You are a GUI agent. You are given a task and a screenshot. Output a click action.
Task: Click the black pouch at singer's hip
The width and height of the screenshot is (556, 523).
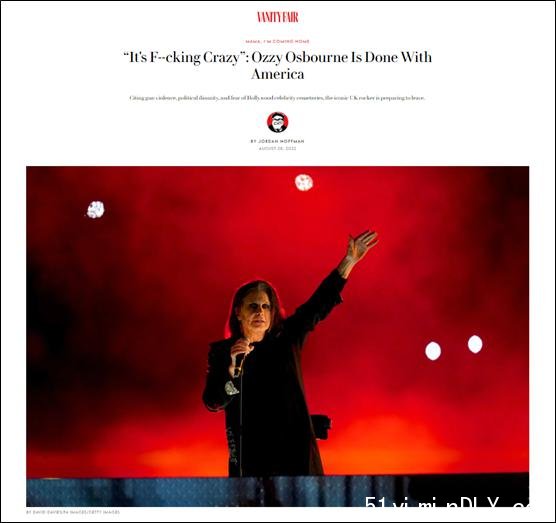321,427
